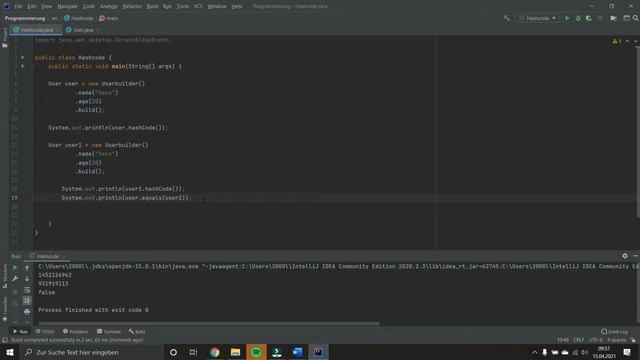Toggle read-only lock icon in the status bar
This screenshot has height=360, width=640.
(633, 340)
